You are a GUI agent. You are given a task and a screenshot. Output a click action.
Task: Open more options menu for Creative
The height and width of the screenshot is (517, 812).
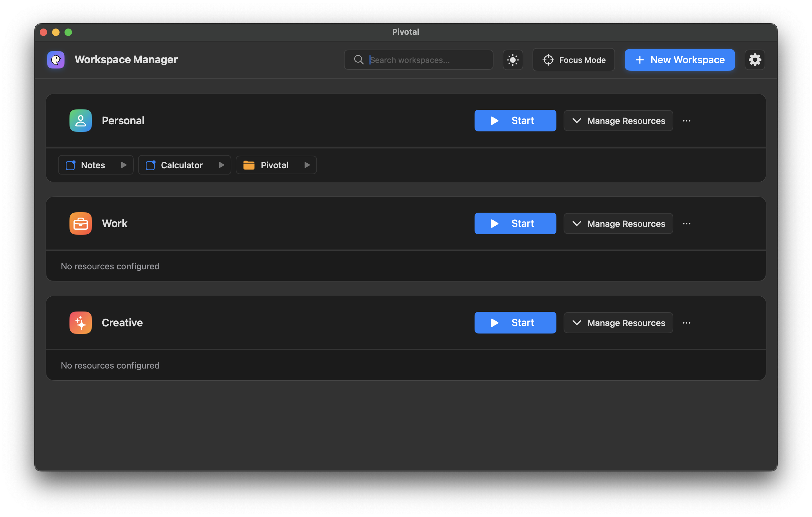pyautogui.click(x=687, y=323)
